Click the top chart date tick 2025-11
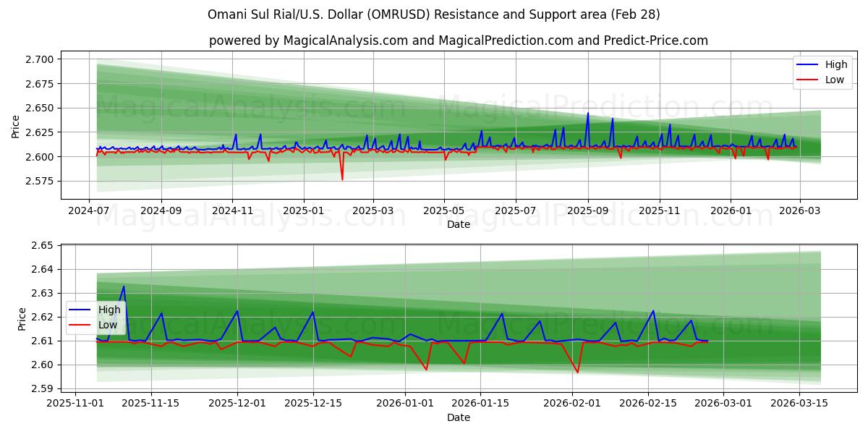Image resolution: width=868 pixels, height=434 pixels. [659, 210]
